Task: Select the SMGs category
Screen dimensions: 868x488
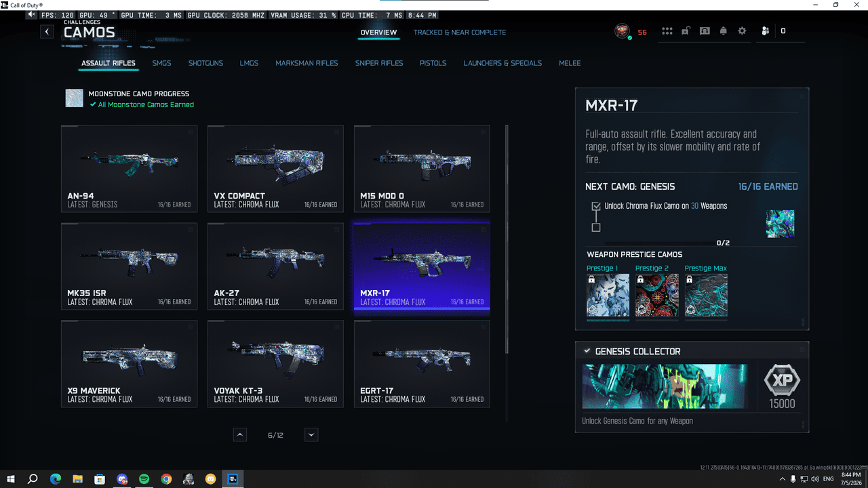Action: coord(161,63)
